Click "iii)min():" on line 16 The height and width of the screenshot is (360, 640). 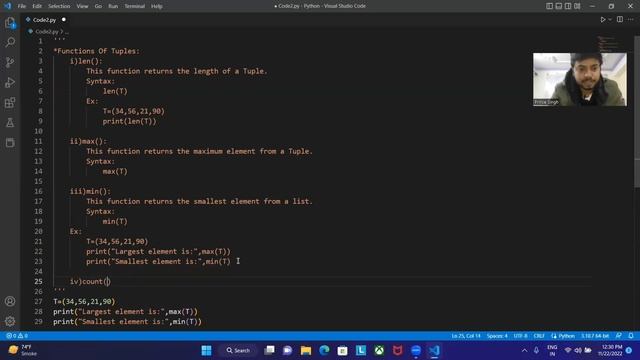90,191
